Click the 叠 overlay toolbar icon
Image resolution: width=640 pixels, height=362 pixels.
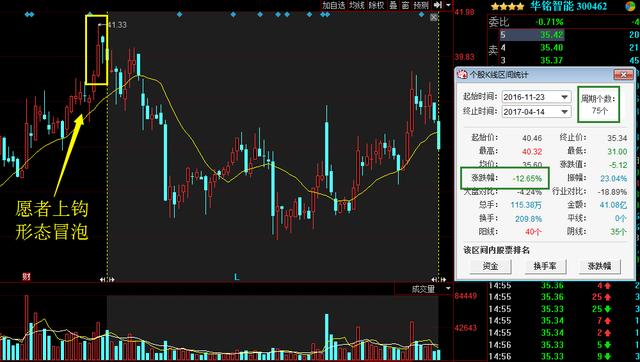393,5
